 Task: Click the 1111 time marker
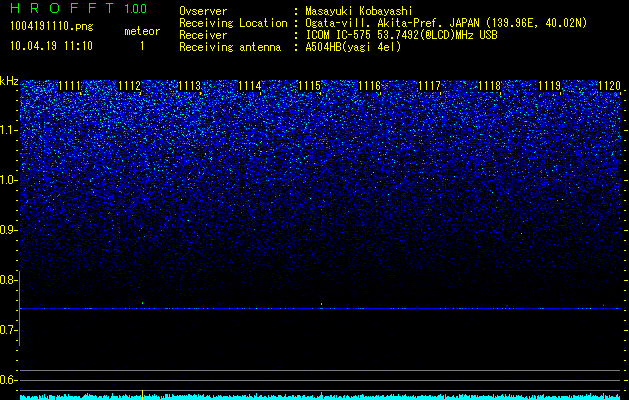tap(69, 86)
